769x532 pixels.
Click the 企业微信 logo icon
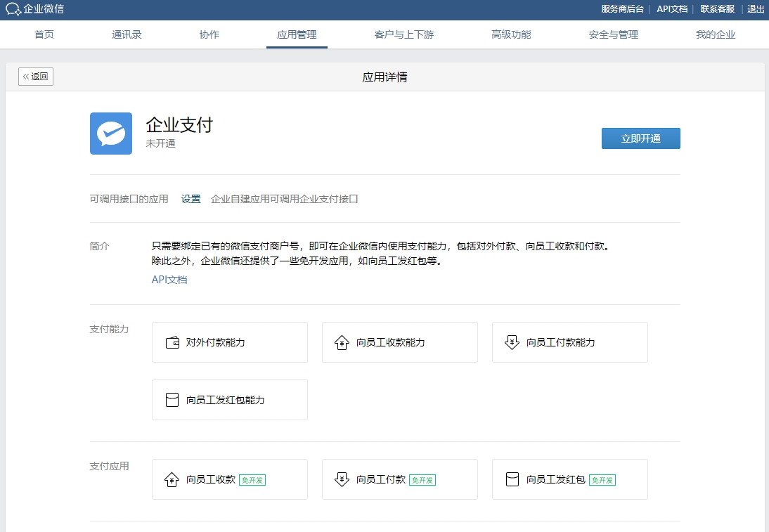[13, 9]
